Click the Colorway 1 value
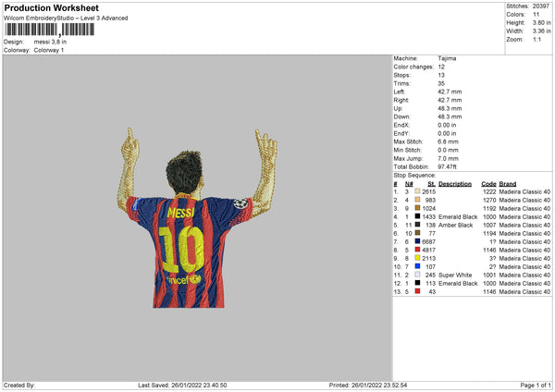Screen dimensions: 555x392 click(49, 50)
